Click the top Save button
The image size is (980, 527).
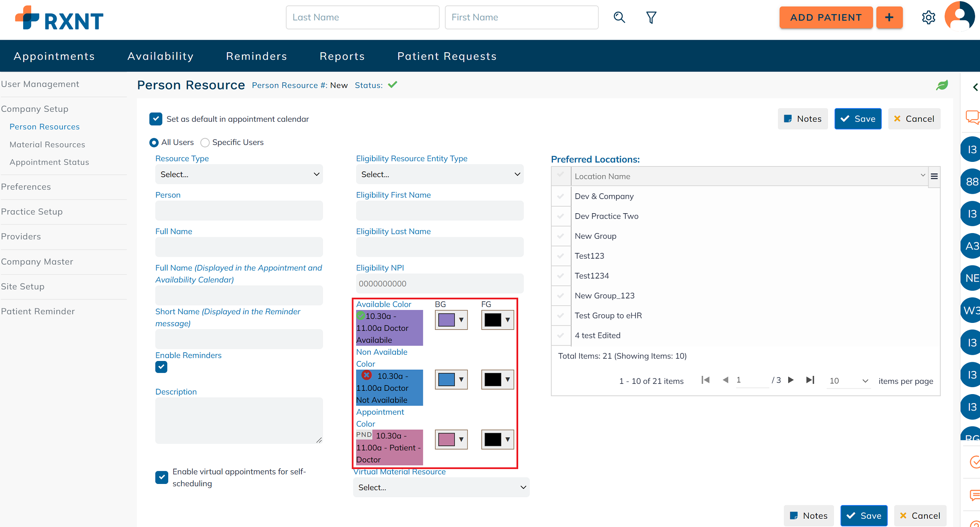(858, 119)
